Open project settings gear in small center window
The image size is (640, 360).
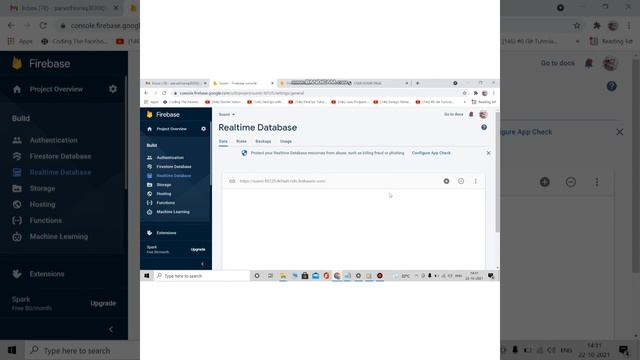[x=203, y=129]
